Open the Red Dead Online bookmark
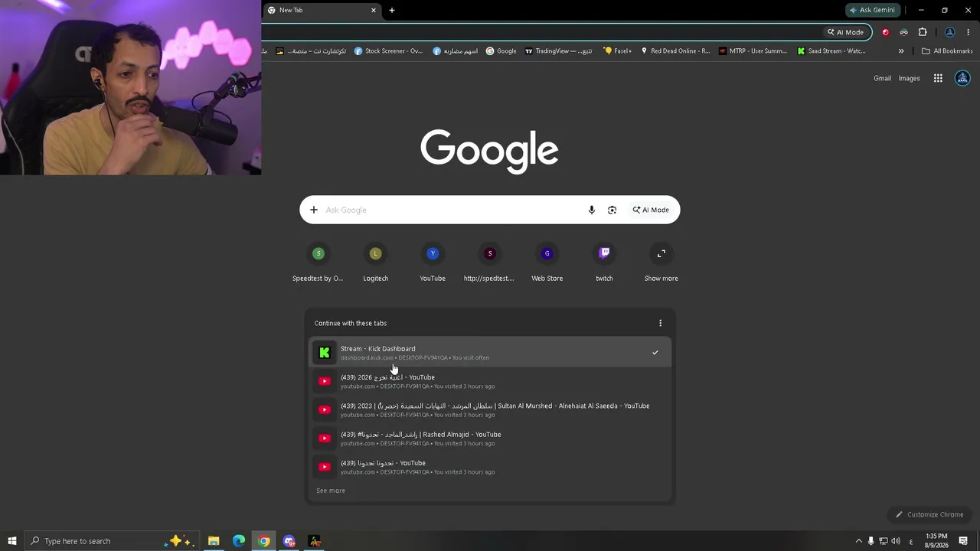Image resolution: width=980 pixels, height=551 pixels. 675,51
